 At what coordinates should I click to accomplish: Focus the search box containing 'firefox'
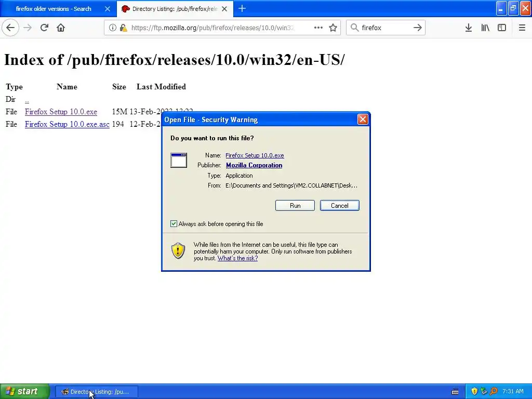385,28
